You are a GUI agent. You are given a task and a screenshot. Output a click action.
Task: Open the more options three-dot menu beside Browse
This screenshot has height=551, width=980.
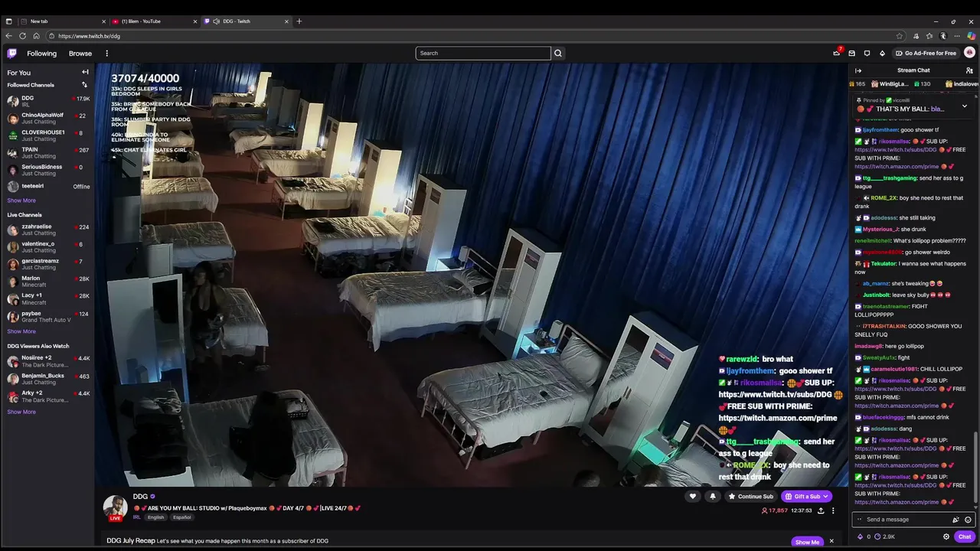106,54
